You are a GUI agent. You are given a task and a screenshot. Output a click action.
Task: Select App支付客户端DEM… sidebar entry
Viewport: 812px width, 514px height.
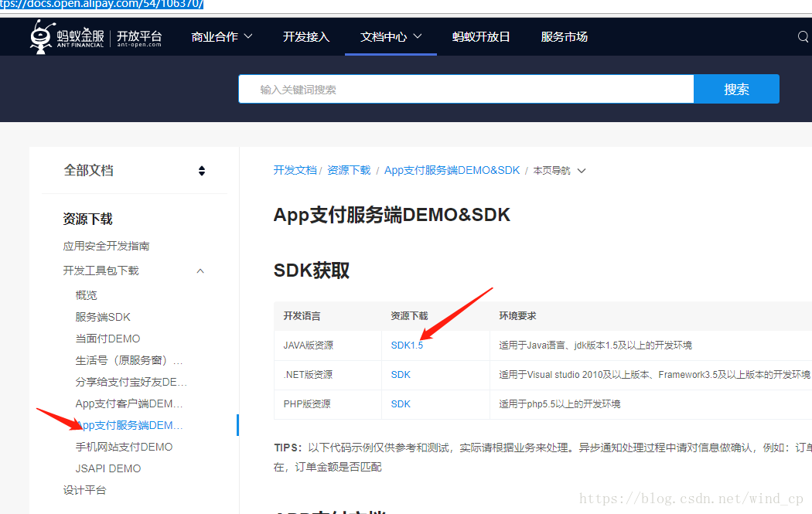[x=129, y=403]
